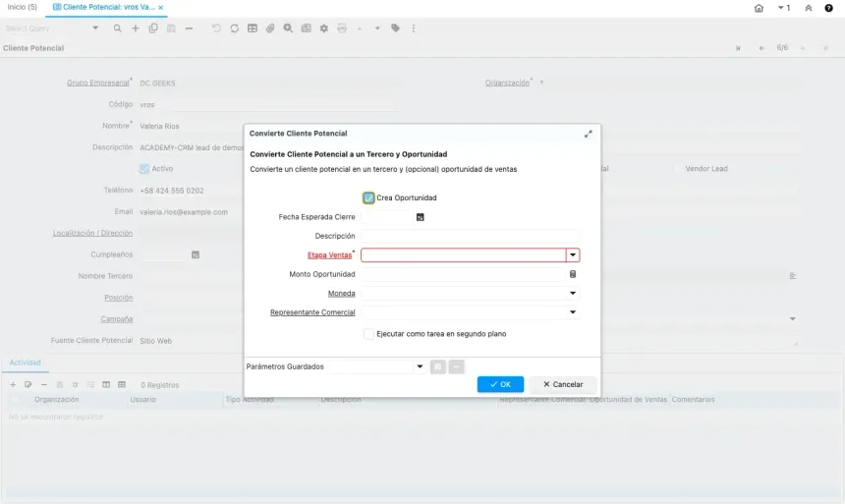Click the Cancelar button

click(x=563, y=384)
